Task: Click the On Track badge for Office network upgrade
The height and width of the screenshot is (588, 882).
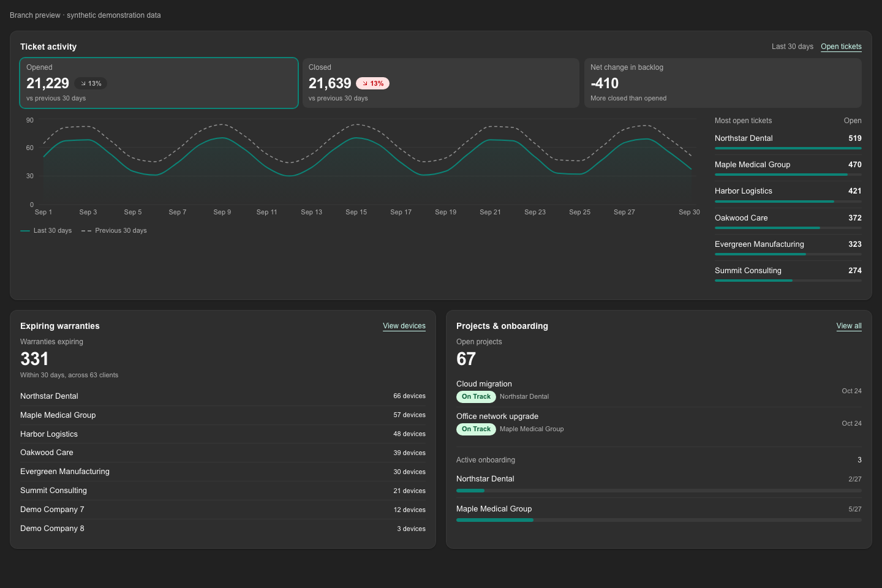Action: pos(476,429)
